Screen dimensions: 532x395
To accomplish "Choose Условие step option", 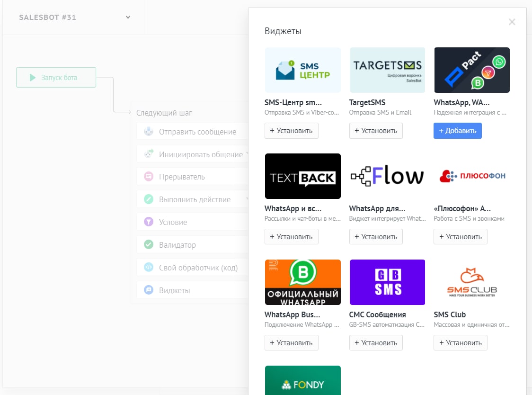I will tap(192, 222).
